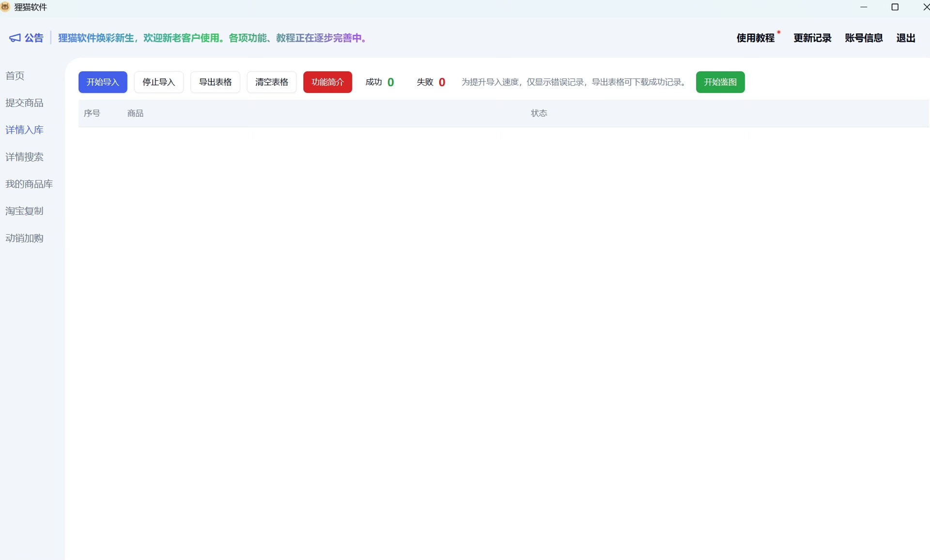Select 提交商品 sidebar item

point(24,103)
